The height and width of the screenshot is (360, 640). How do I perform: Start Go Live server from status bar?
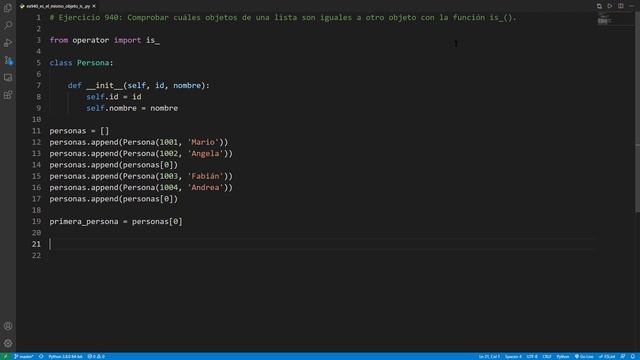pos(584,356)
